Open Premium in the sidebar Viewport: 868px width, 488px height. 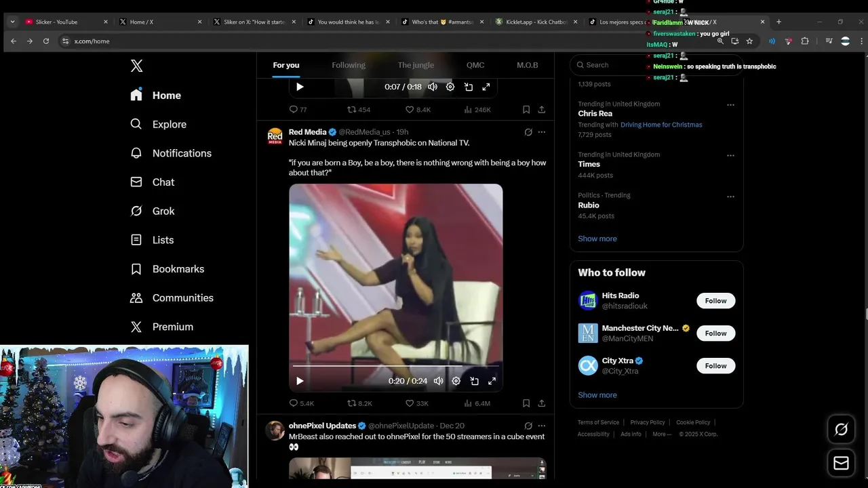click(x=161, y=327)
